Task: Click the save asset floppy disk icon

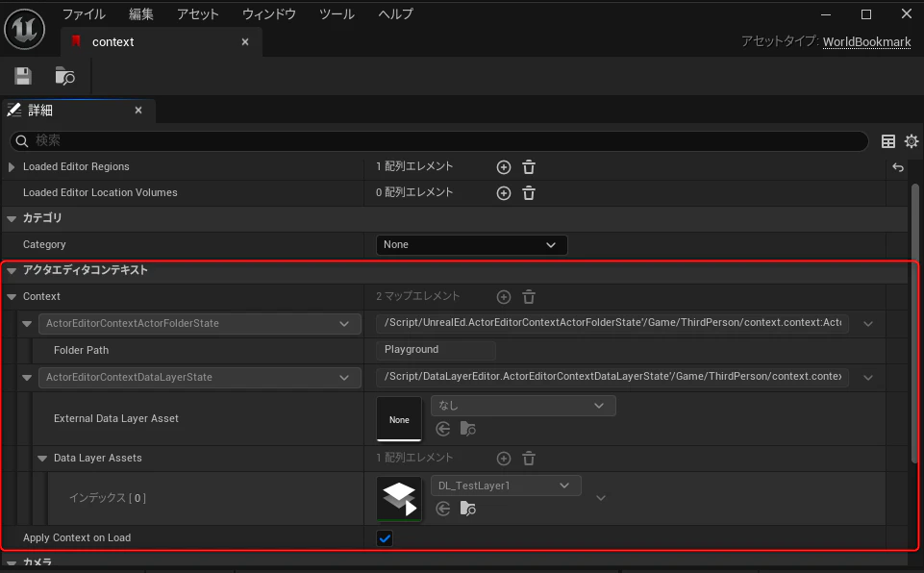Action: pos(23,76)
